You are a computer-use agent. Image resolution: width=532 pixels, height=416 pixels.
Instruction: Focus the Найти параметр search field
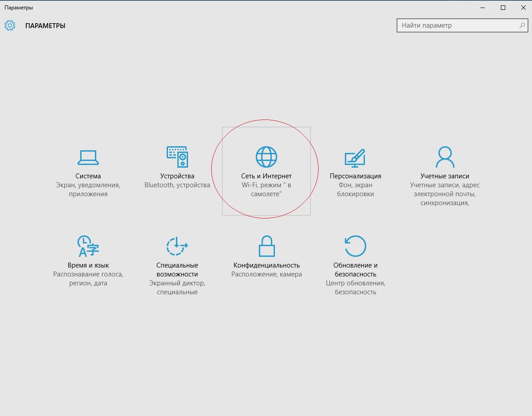pos(459,25)
